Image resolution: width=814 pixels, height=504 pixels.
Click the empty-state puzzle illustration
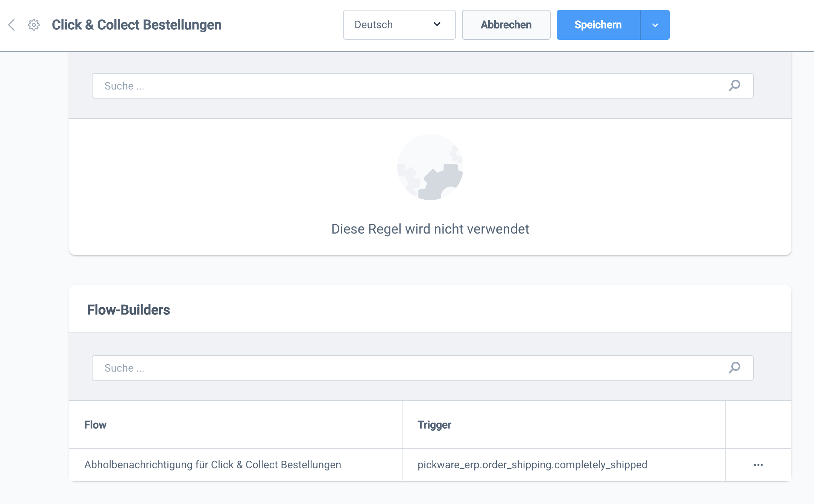point(430,167)
